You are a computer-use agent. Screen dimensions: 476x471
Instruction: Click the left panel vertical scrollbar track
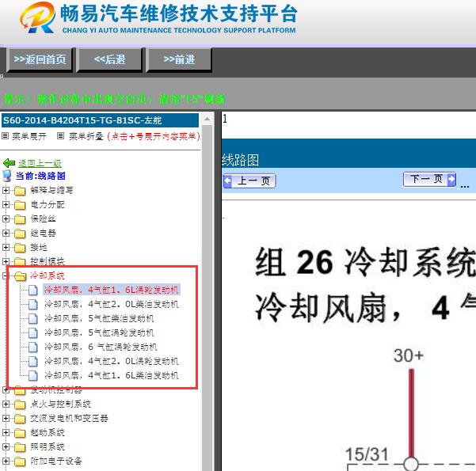(207, 298)
